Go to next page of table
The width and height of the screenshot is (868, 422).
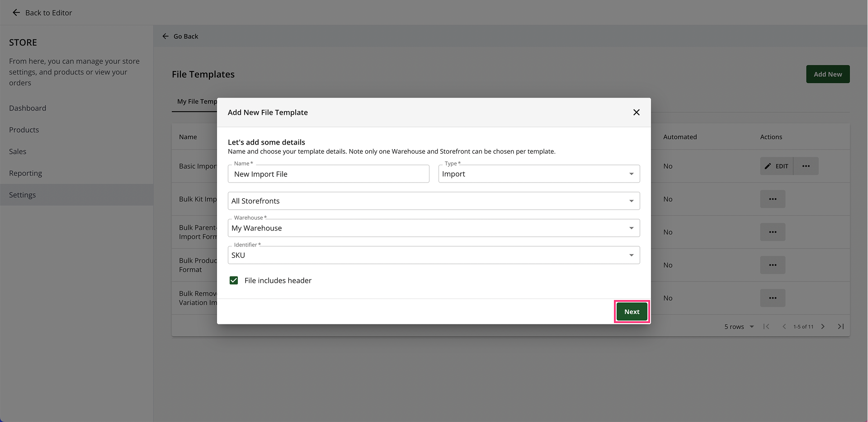coord(823,326)
